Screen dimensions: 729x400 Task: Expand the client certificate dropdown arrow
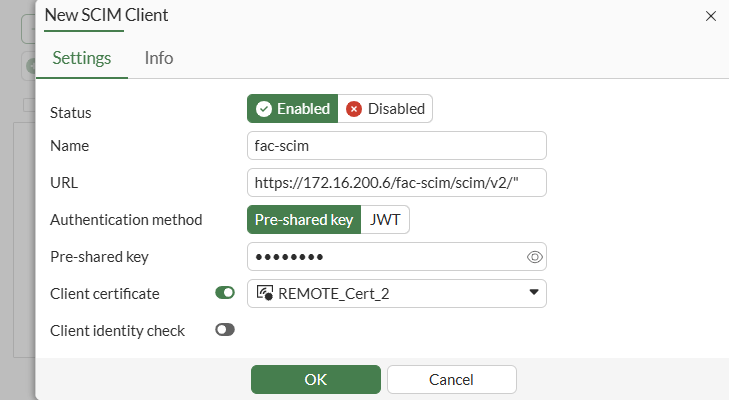[534, 293]
